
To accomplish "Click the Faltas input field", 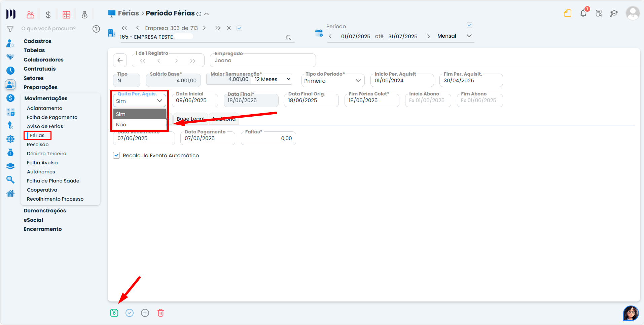I will tap(269, 138).
